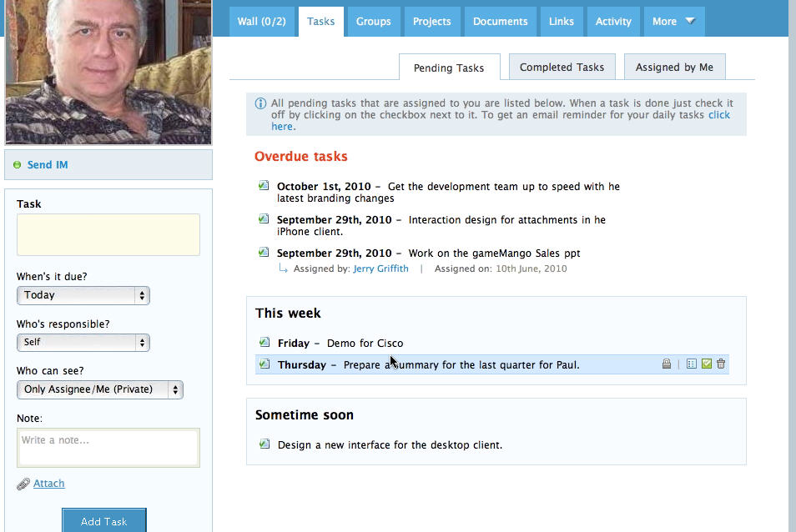Open details list icon for Thursday task
796x532 pixels.
coord(691,364)
